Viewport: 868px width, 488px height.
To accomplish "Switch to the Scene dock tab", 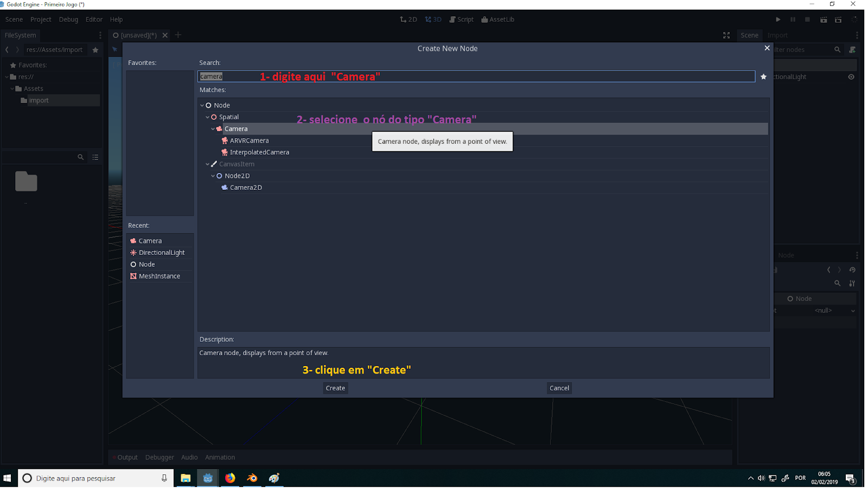I will click(750, 35).
